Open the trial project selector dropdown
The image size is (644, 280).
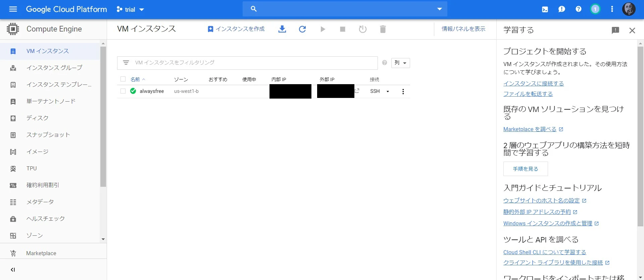[x=130, y=9]
